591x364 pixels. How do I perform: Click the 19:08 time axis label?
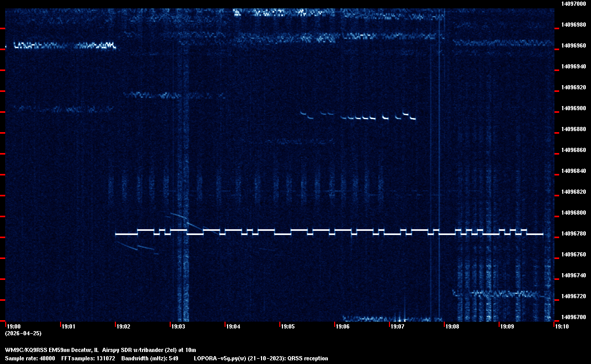pyautogui.click(x=452, y=326)
